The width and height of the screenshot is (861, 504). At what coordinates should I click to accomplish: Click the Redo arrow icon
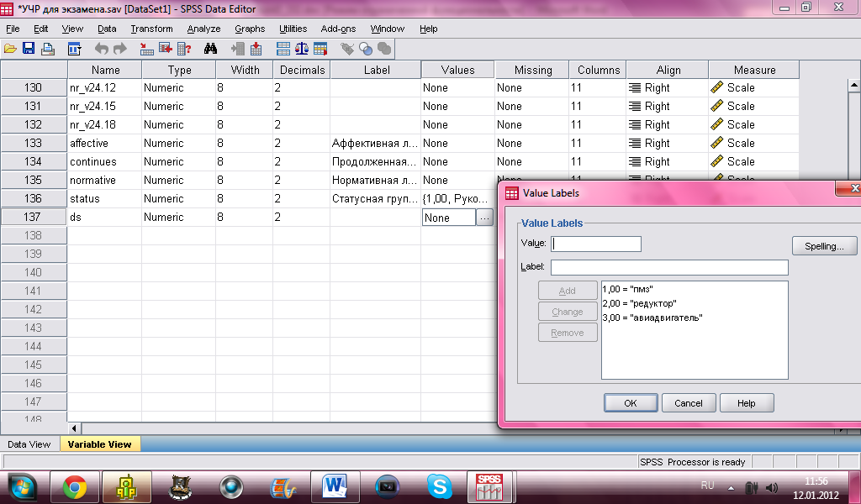click(x=119, y=49)
